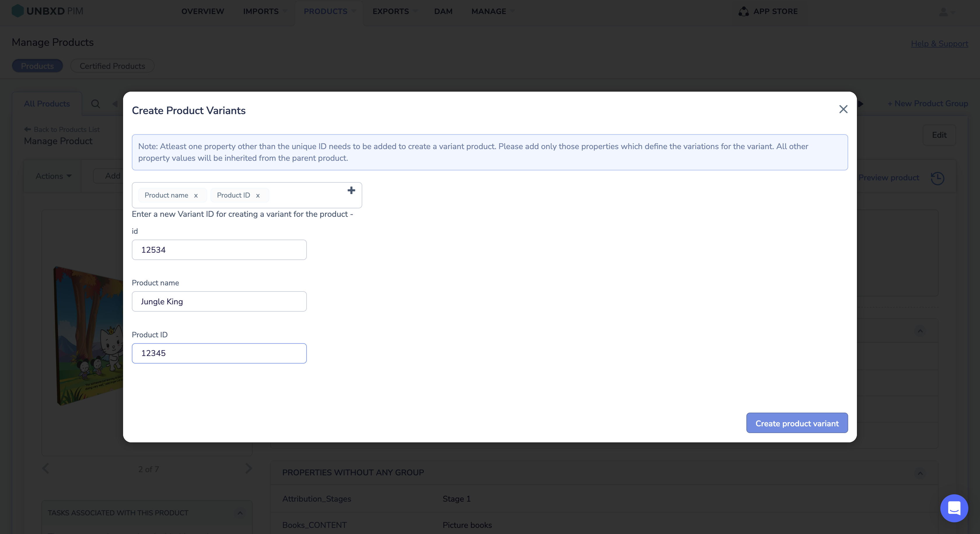Collapse the section chevron above properties
Screen dimensions: 980x534
920,331
